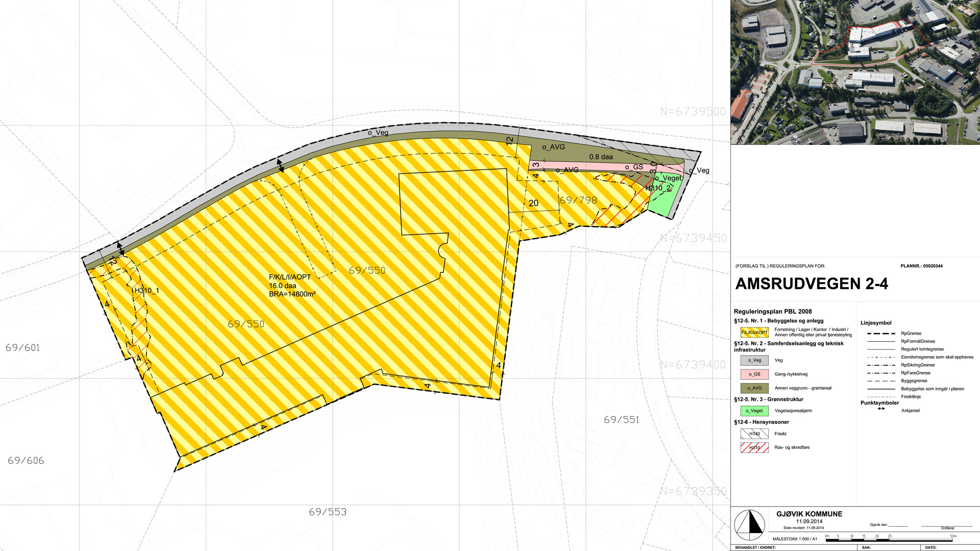Viewport: 980px width, 551px height.
Task: Click the o_Veget label on the green area
Action: [x=668, y=178]
